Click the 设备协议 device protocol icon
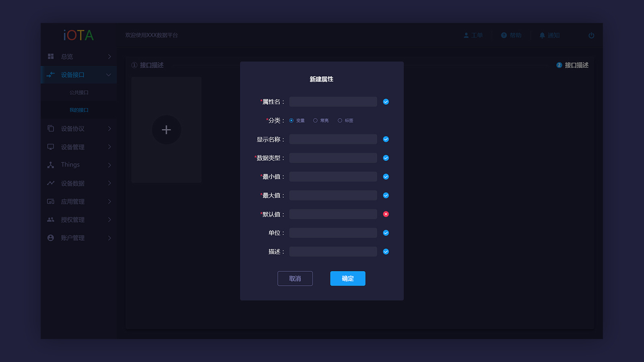The width and height of the screenshot is (644, 362). click(x=50, y=128)
